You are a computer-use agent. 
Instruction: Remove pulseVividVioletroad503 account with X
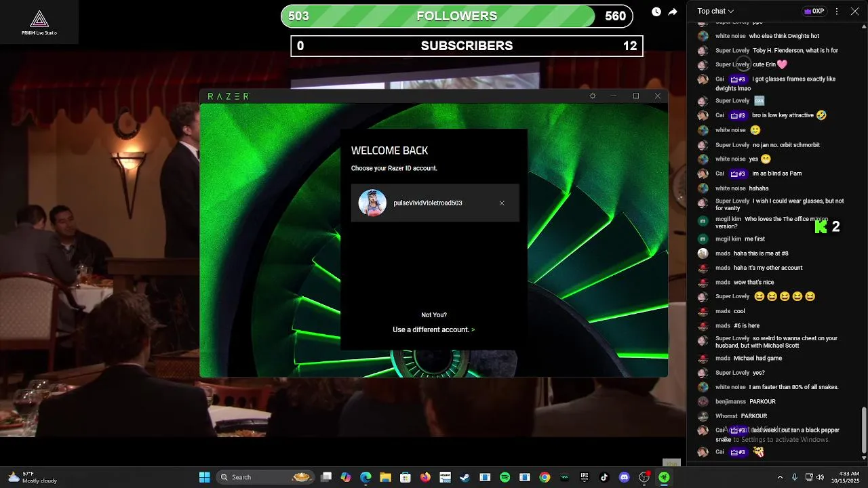point(502,203)
